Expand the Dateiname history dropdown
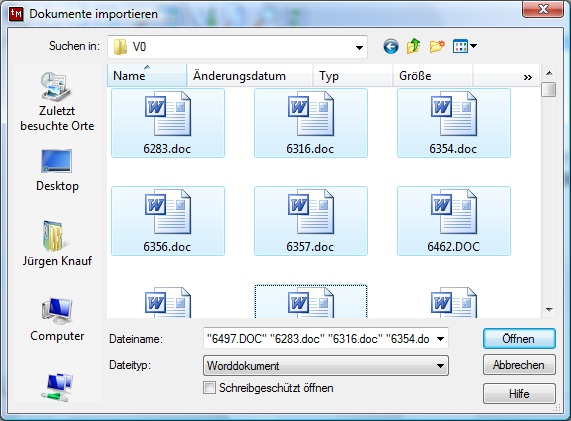 pos(440,339)
